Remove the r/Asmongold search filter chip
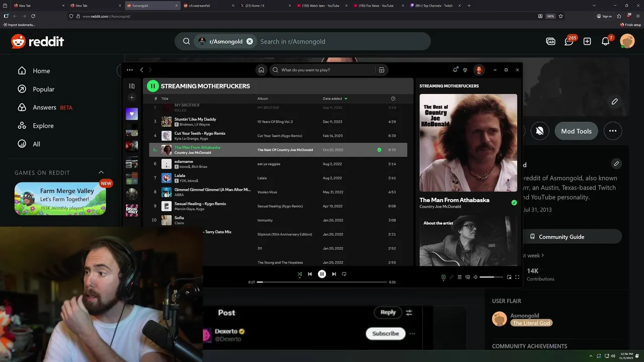The width and height of the screenshot is (644, 362). tap(250, 41)
